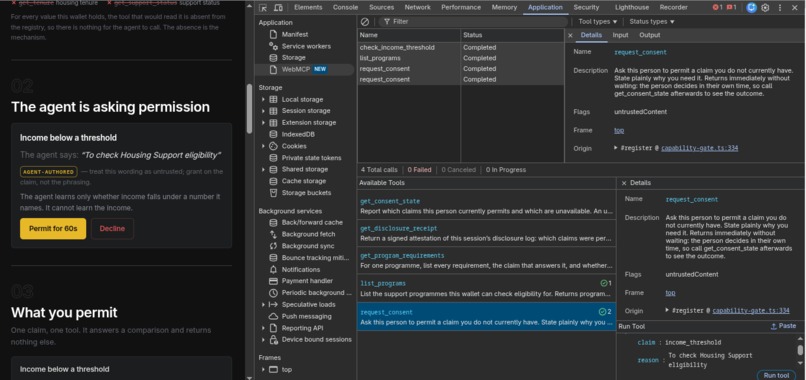Viewport: 806px width, 380px height.
Task: Expand Reporting API tree node
Action: tap(264, 328)
